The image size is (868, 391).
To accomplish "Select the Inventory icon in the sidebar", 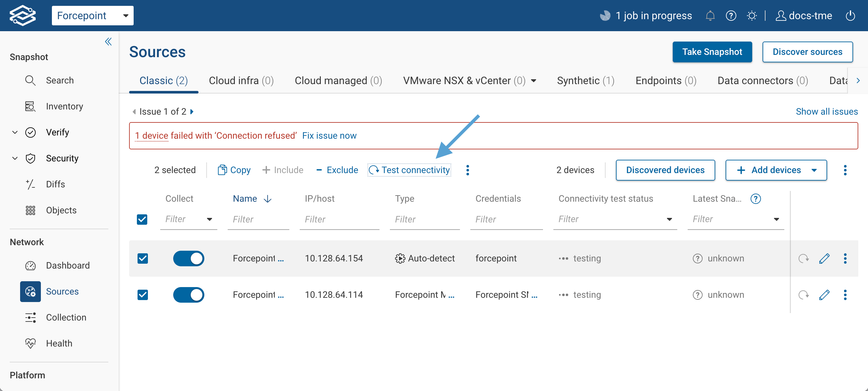I will 30,106.
